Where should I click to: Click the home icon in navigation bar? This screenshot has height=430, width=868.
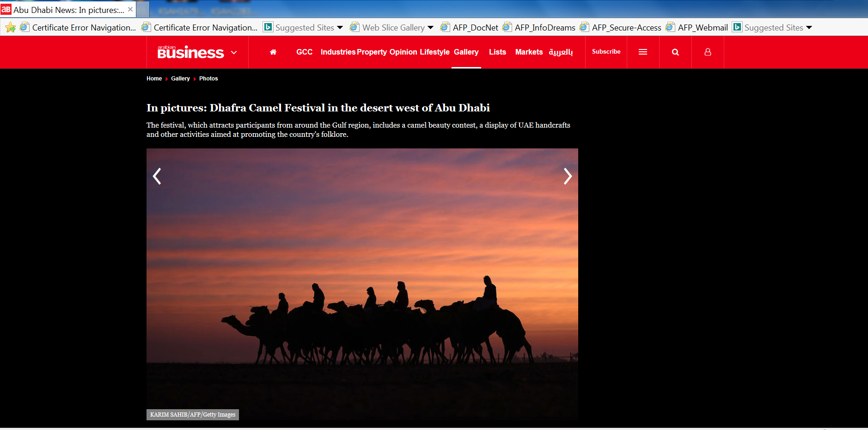point(273,52)
